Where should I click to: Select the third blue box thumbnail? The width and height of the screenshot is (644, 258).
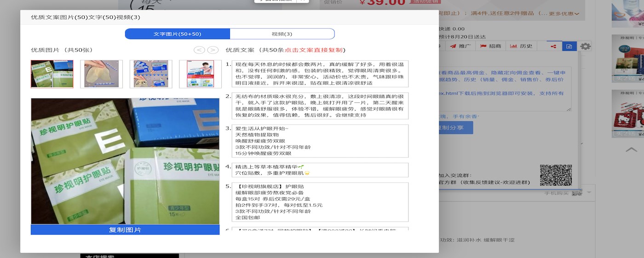[x=151, y=74]
